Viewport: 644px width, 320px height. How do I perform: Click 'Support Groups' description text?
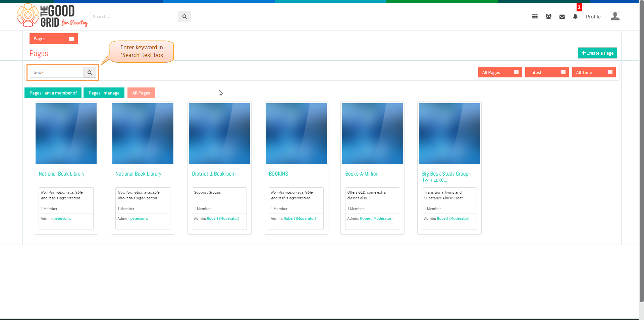(x=207, y=192)
